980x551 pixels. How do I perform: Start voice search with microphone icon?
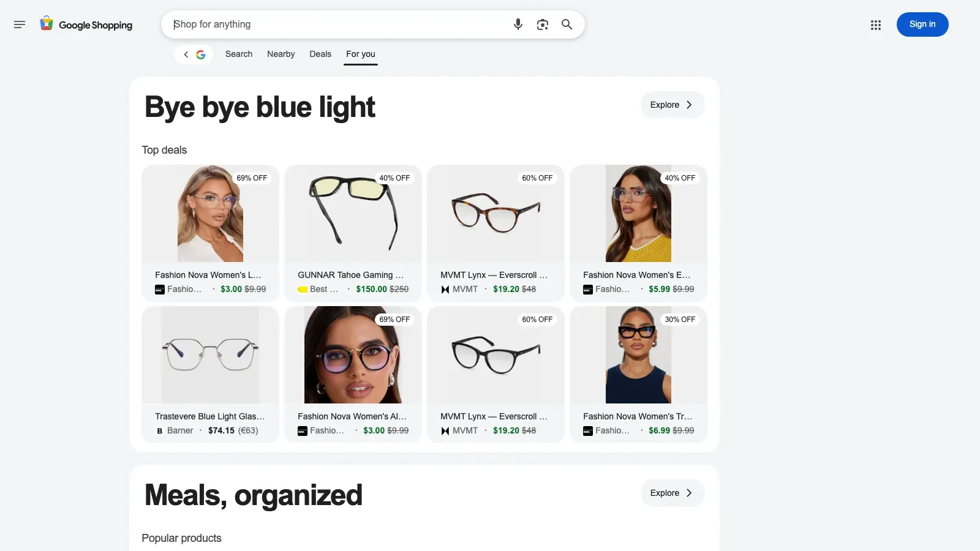pyautogui.click(x=518, y=24)
